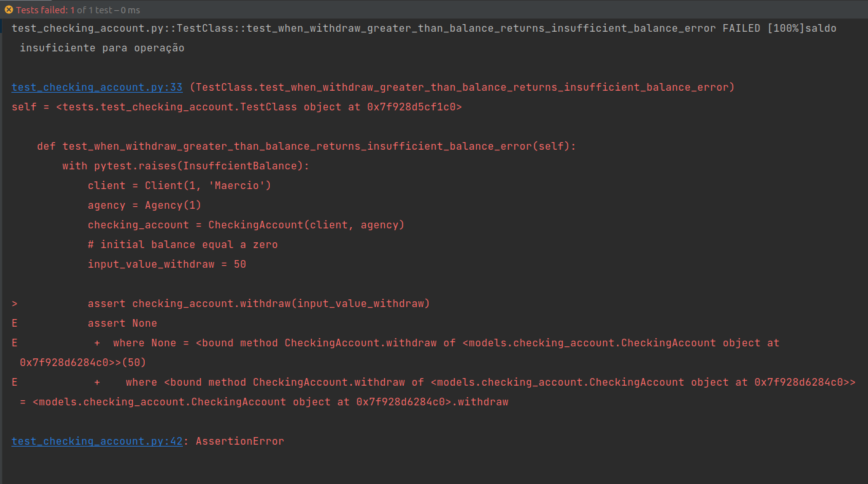868x484 pixels.
Task: Click the test_checking_account.py:33 link
Action: (x=97, y=87)
